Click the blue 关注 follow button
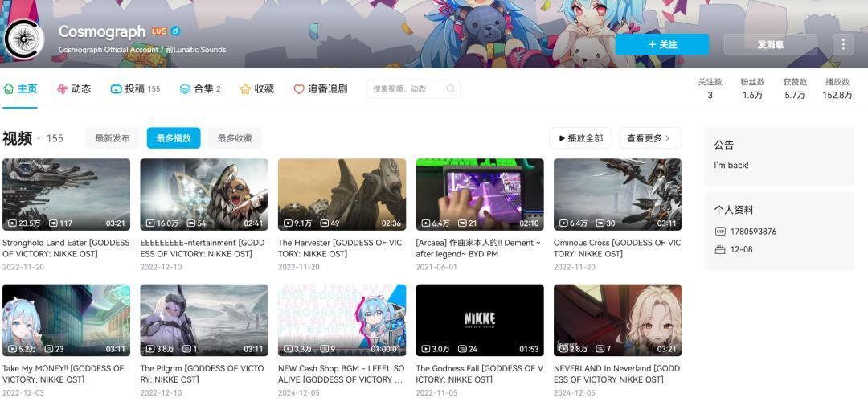Viewport: 868px width, 410px height. click(662, 45)
